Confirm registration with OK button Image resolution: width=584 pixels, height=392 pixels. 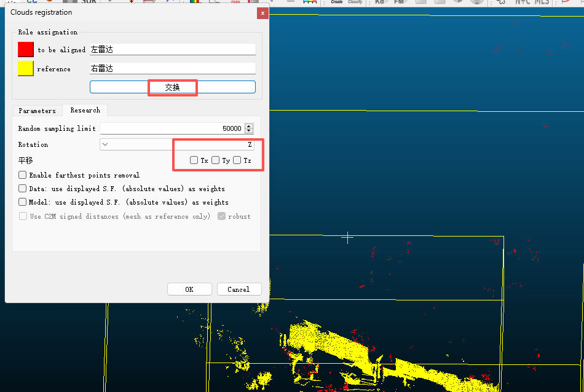click(189, 289)
